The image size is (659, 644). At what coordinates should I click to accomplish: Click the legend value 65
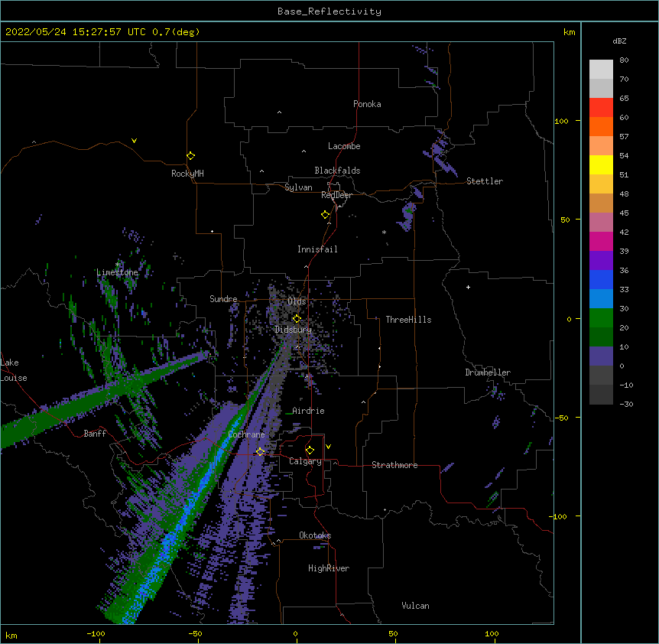[624, 99]
